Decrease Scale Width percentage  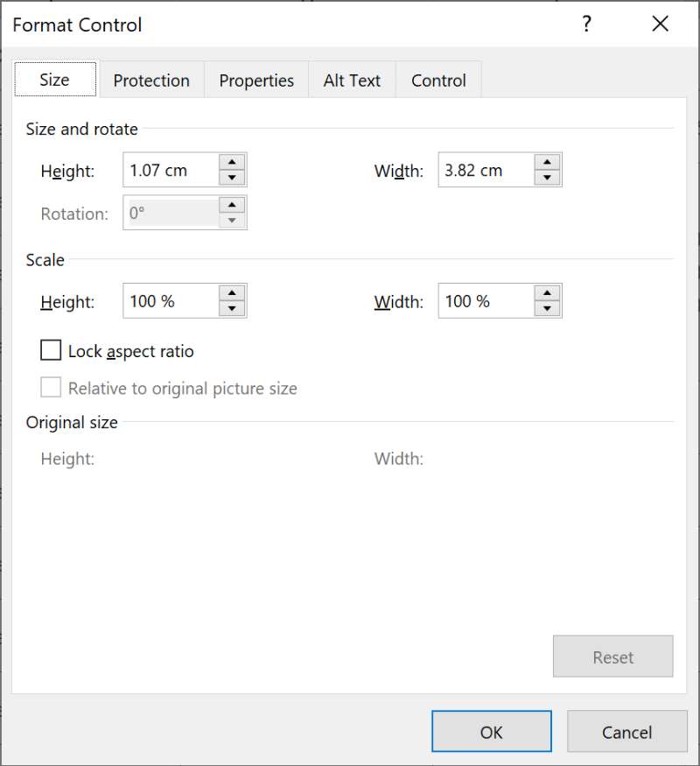(549, 307)
